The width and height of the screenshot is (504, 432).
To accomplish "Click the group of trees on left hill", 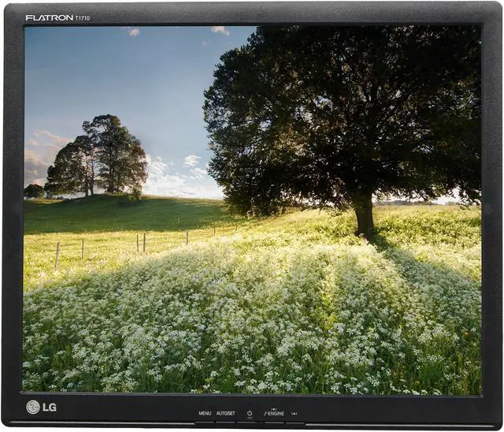I will click(98, 158).
